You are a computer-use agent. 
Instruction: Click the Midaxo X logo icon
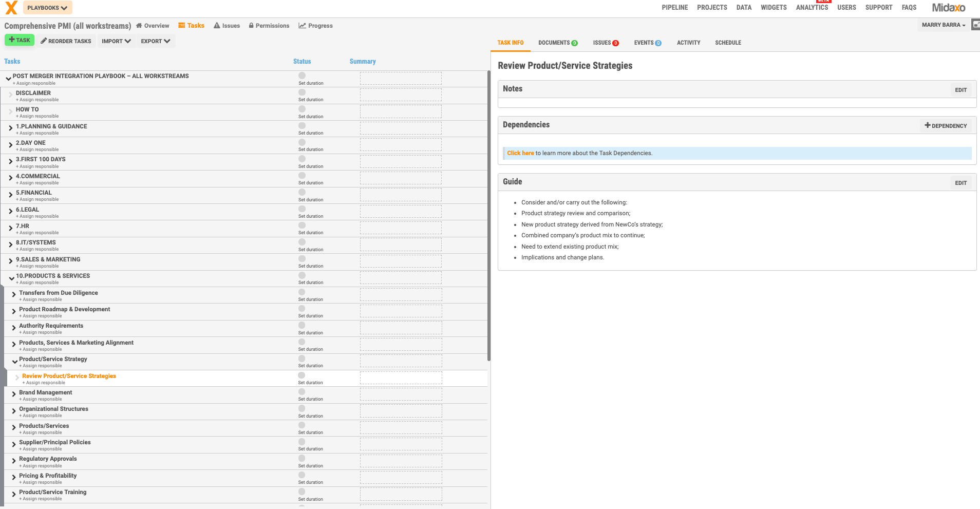point(11,7)
